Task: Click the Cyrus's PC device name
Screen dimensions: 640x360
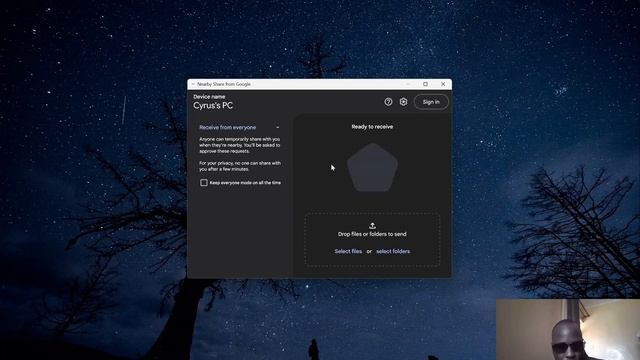Action: pos(213,106)
